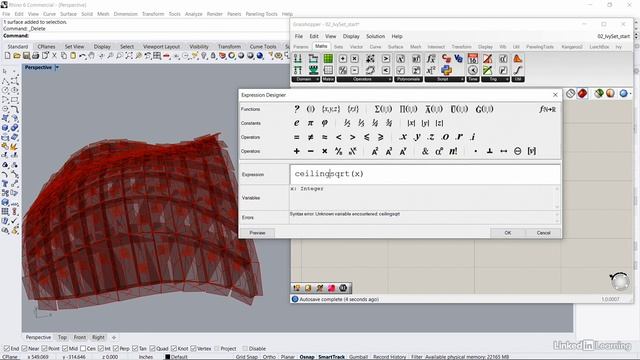Screen dimensions: 640x360
Task: Expand the Operators panel in Maths tab
Action: tap(364, 79)
